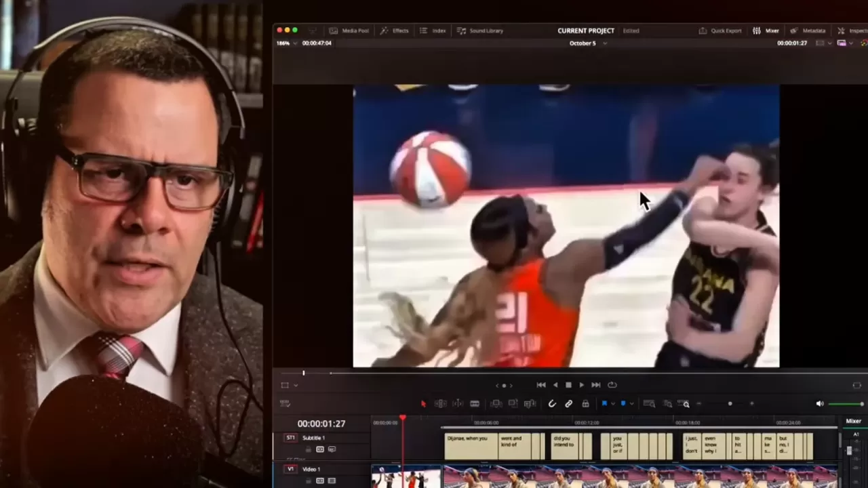Open the Index panel
Image resolution: width=868 pixels, height=488 pixels.
(433, 30)
